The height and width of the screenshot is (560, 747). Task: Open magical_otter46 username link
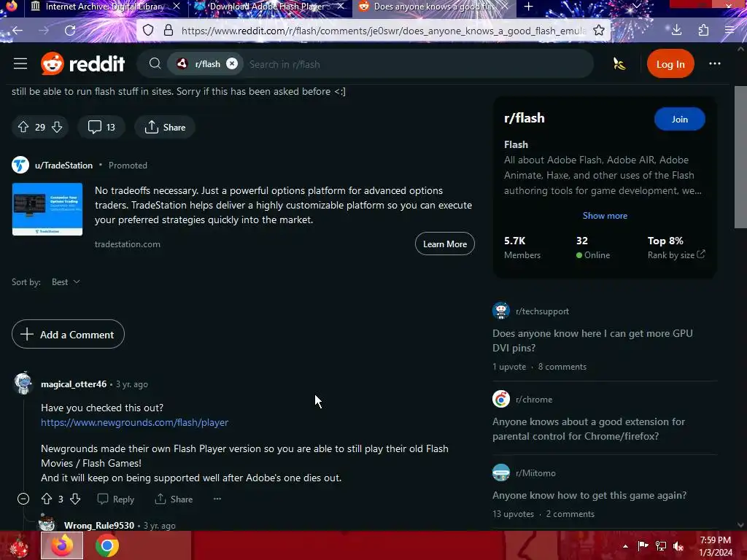coord(74,384)
